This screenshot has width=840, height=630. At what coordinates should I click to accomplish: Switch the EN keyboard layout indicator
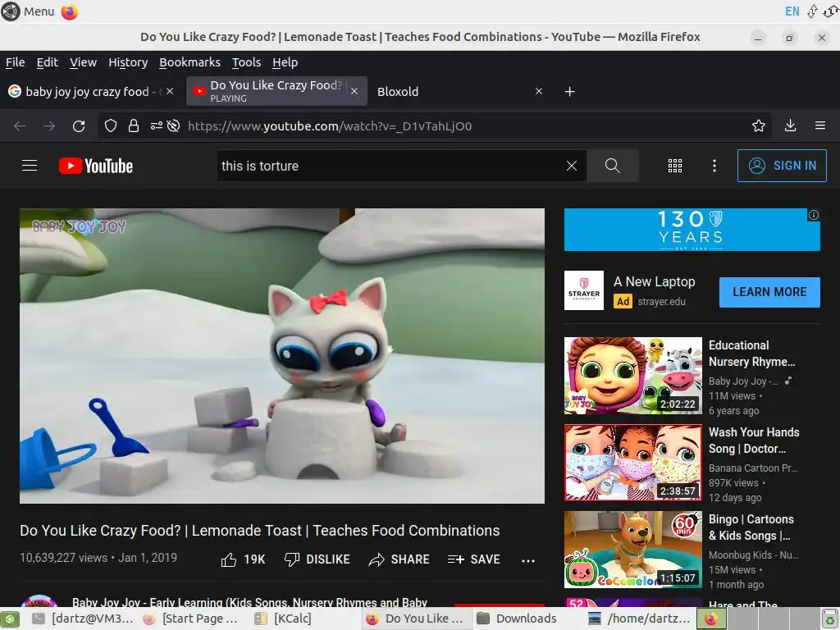(x=792, y=11)
